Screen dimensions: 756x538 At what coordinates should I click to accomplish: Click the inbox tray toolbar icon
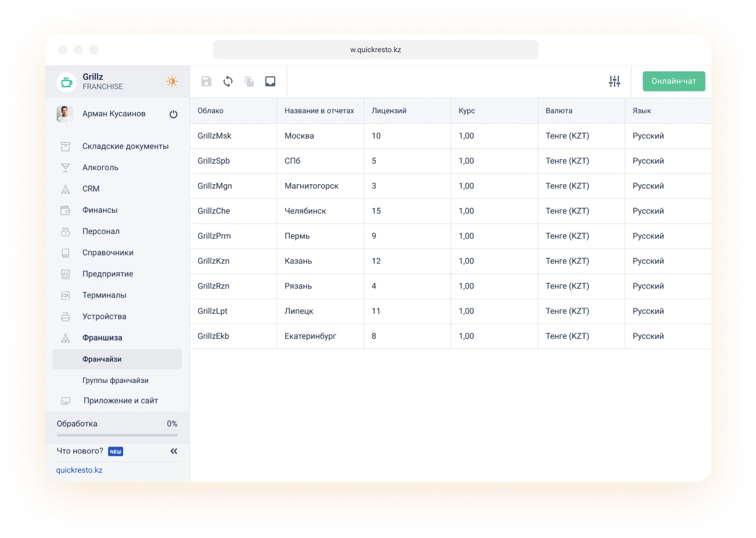(270, 82)
